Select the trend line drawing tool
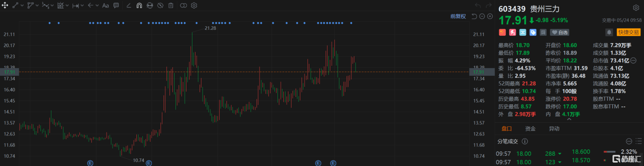Viewport: 644px width, 166px height. click(15, 6)
